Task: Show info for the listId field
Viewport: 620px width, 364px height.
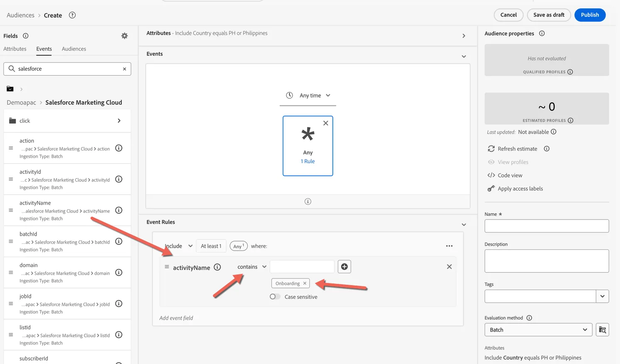Action: pyautogui.click(x=119, y=335)
